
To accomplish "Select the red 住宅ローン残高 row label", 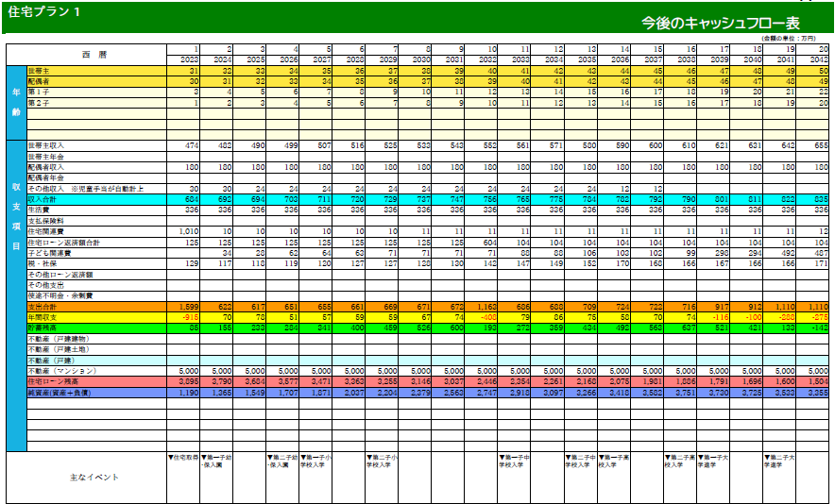I will point(53,381).
